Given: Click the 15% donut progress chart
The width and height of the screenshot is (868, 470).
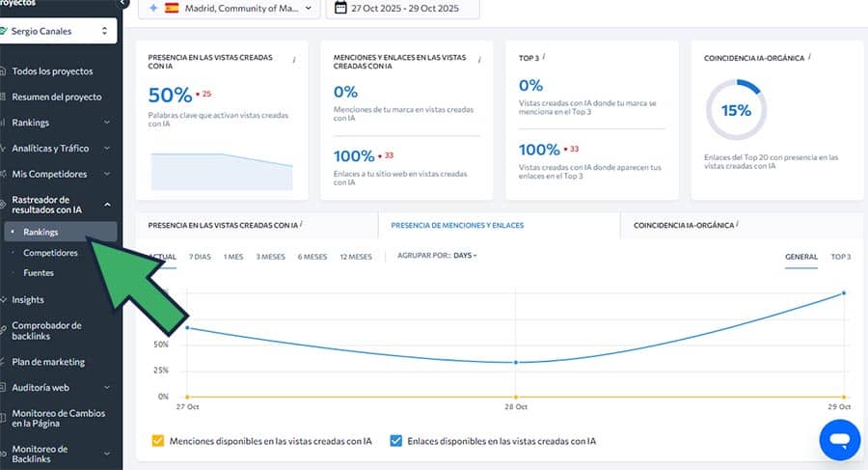Looking at the screenshot, I should [x=736, y=110].
